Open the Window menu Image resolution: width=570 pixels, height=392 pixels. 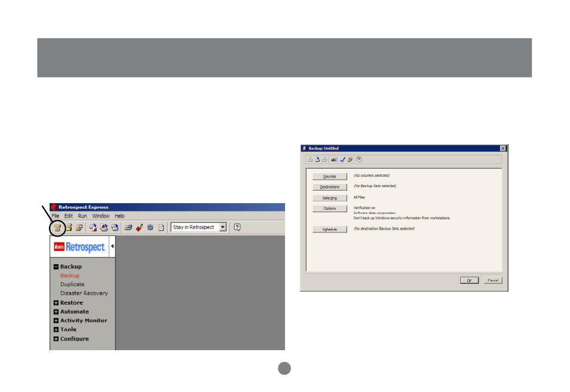[x=101, y=216]
